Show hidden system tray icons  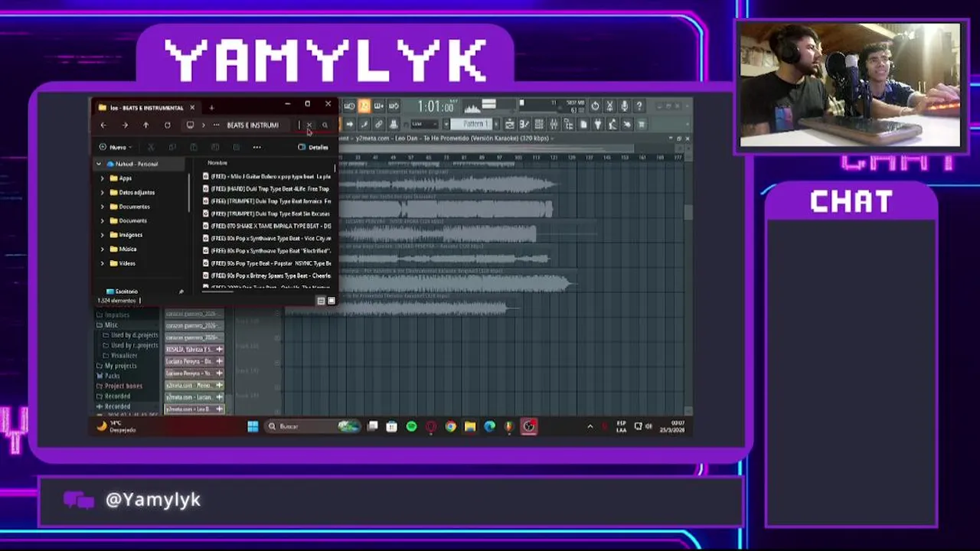coord(590,426)
